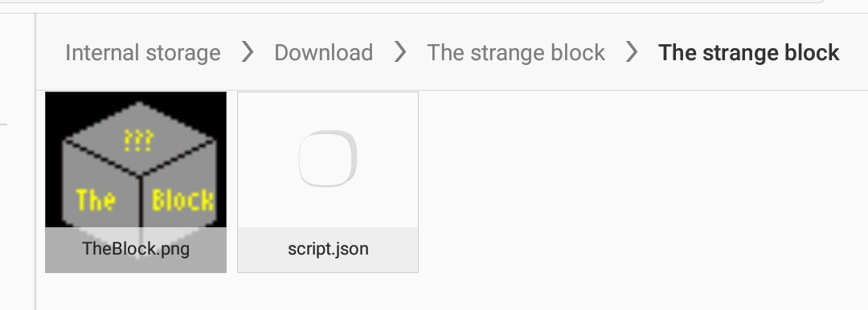The image size is (868, 310).
Task: Go to Internal storage in breadcrumb
Action: pyautogui.click(x=143, y=53)
